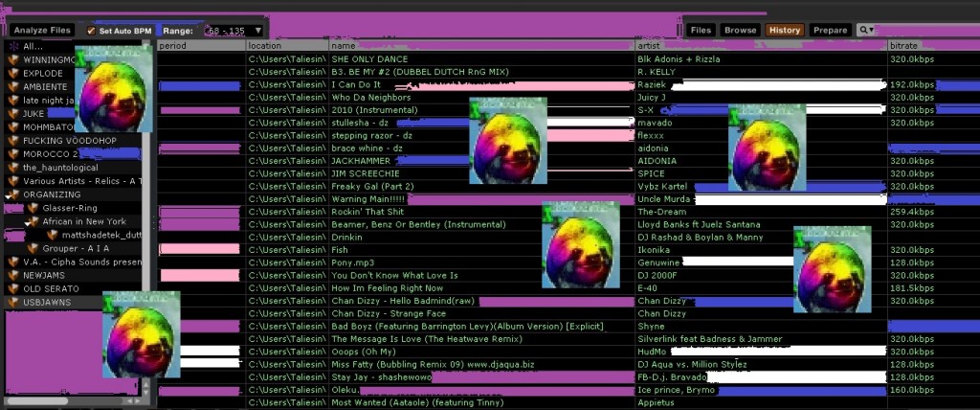
Task: Open the JUKE crate icon
Action: tap(13, 114)
